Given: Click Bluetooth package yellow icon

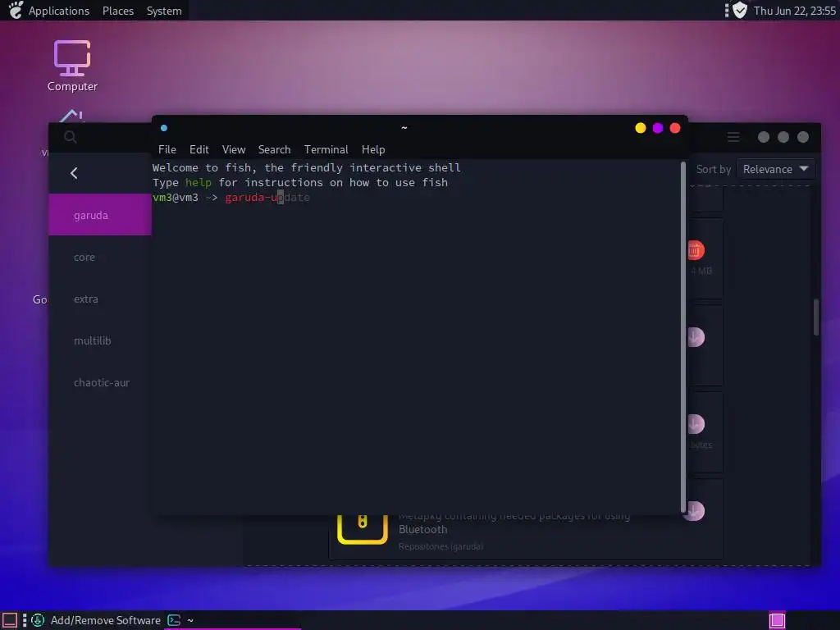Looking at the screenshot, I should click(x=363, y=529).
